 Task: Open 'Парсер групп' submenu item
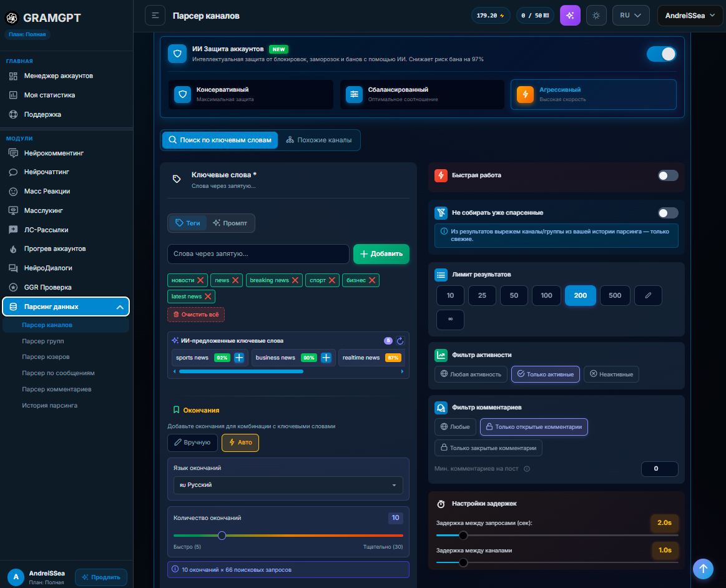43,341
